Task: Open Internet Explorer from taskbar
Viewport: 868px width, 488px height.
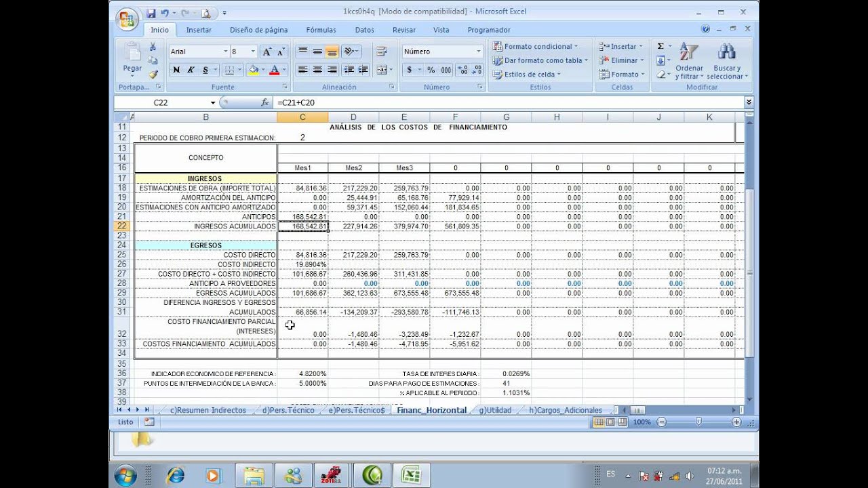Action: [176, 475]
